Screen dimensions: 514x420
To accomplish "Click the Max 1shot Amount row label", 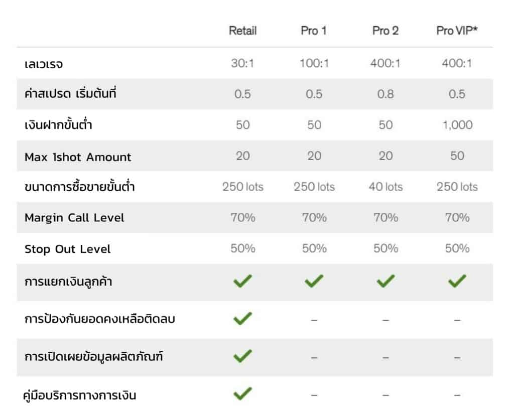I will click(x=78, y=157).
